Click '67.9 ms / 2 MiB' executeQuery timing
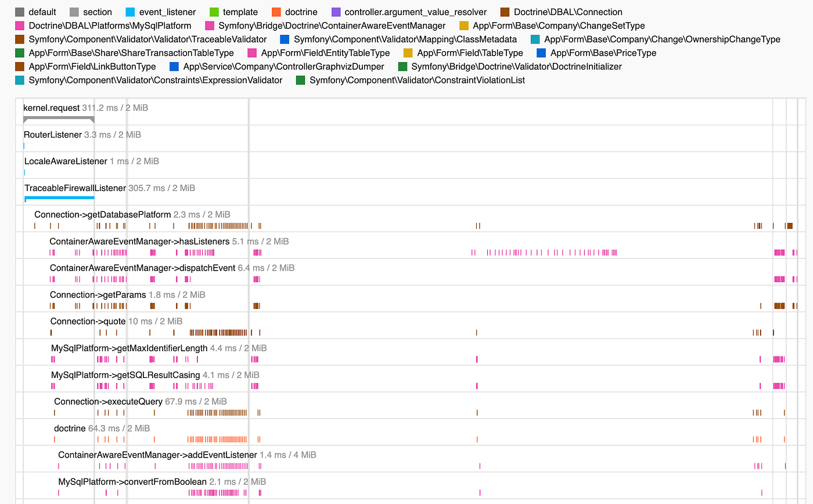 [x=196, y=401]
